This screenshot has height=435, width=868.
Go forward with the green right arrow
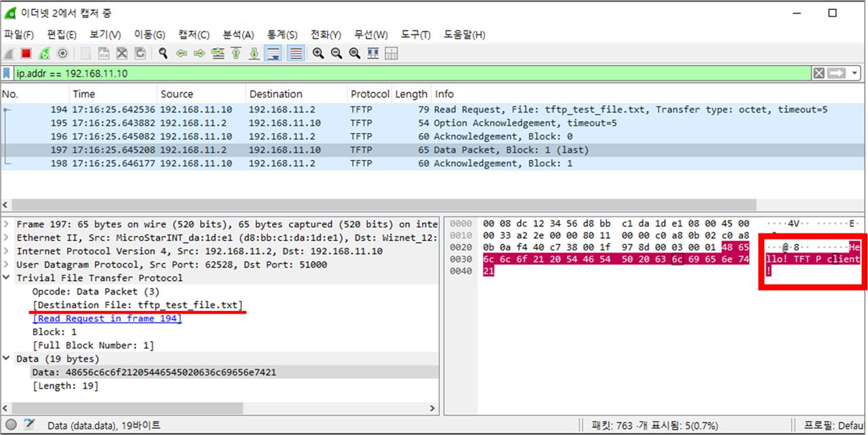pyautogui.click(x=199, y=54)
